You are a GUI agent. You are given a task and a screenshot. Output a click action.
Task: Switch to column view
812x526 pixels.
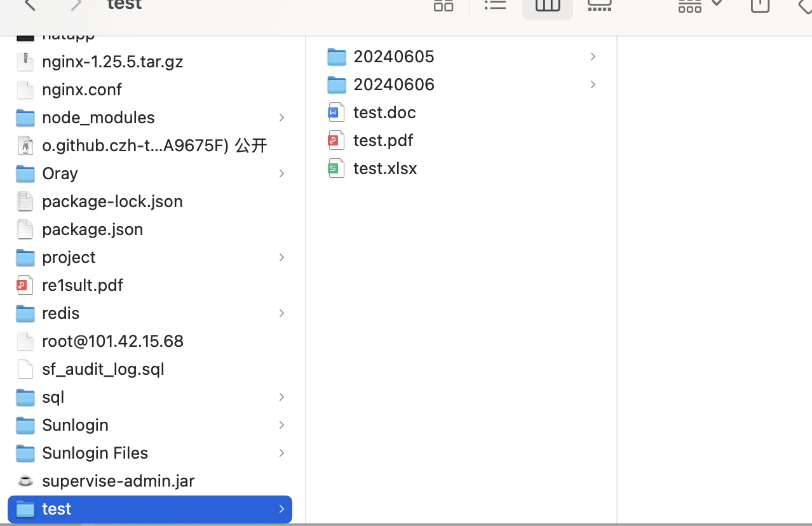pyautogui.click(x=548, y=6)
